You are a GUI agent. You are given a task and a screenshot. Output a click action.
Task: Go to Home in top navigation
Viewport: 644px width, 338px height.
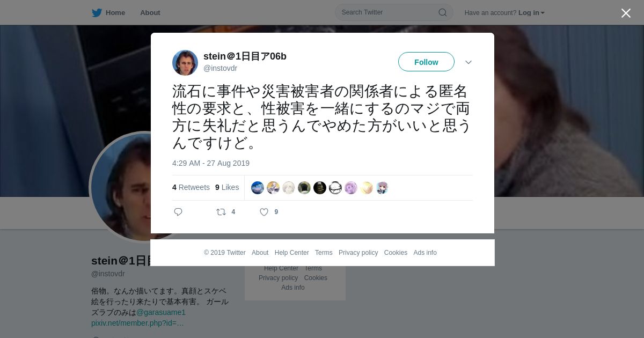pos(115,12)
